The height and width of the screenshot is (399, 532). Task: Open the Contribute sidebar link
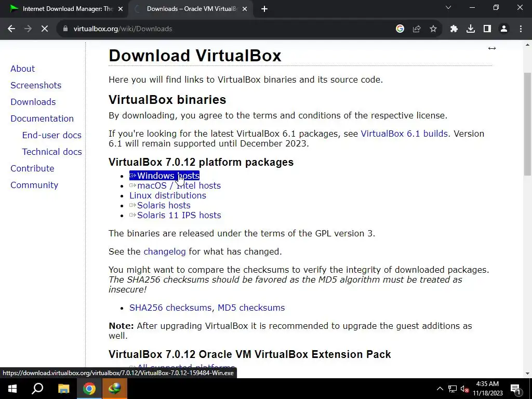point(32,168)
